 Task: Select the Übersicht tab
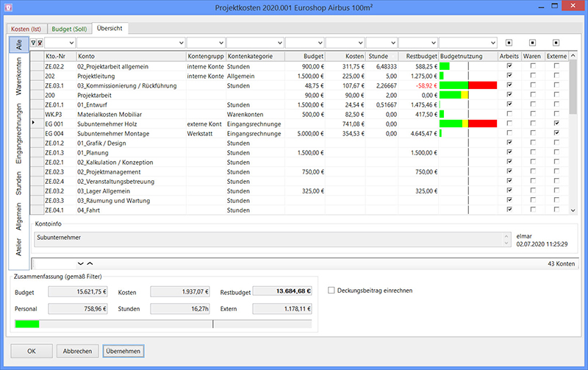(x=110, y=28)
